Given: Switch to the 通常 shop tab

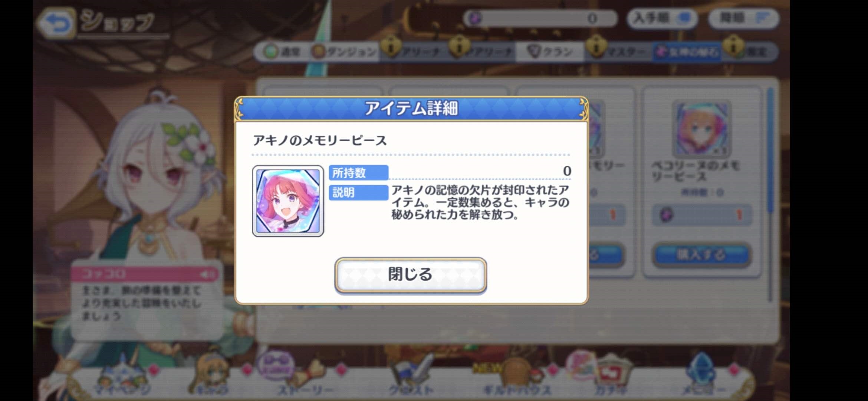Looking at the screenshot, I should (x=282, y=52).
